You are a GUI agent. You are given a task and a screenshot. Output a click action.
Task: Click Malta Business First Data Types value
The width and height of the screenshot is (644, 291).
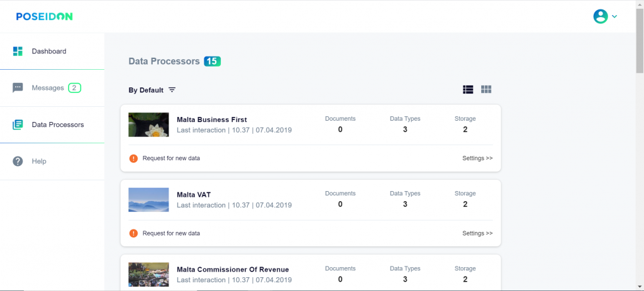coord(405,129)
